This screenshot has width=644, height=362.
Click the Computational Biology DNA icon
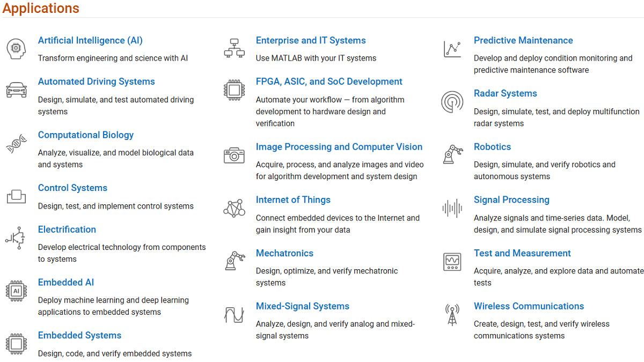pyautogui.click(x=15, y=144)
